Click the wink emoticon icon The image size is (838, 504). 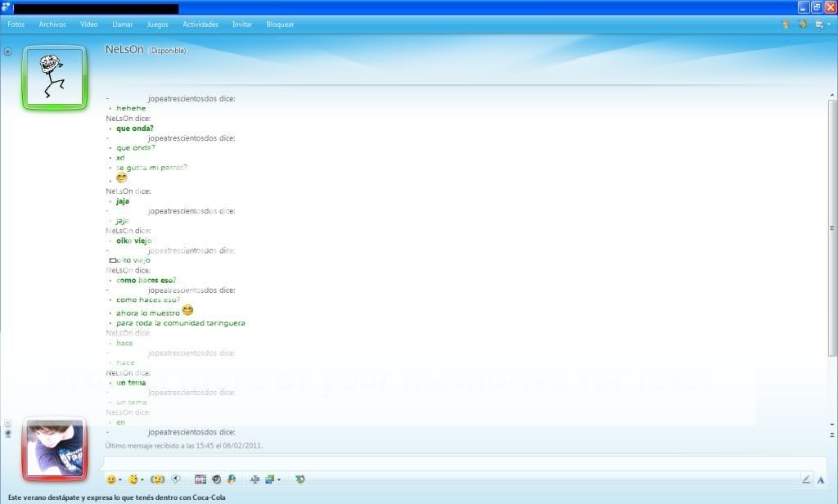point(133,479)
